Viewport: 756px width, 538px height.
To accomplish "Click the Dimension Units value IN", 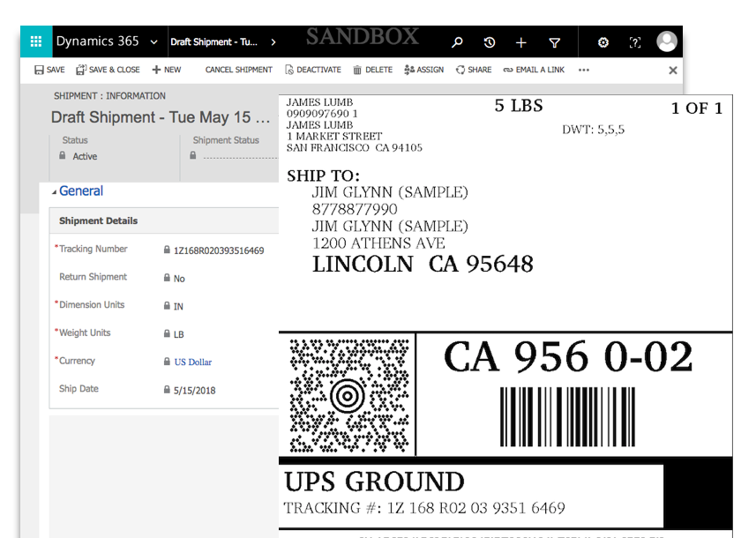I will tap(178, 307).
